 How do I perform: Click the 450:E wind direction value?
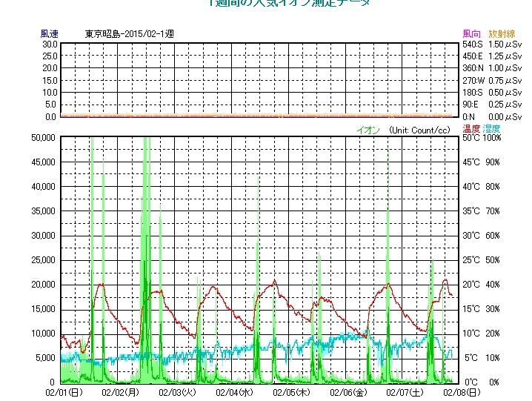pos(473,56)
